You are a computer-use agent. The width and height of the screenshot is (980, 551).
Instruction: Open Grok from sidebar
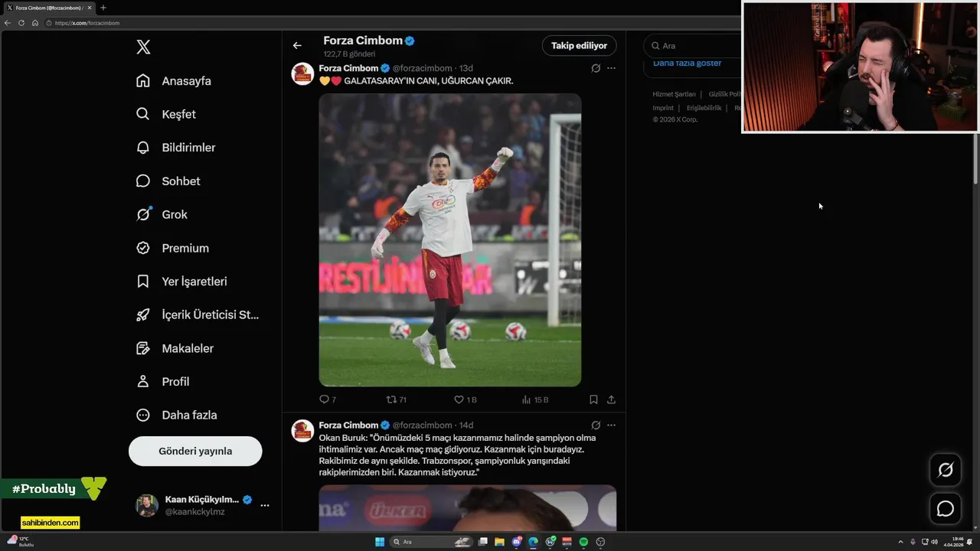(x=162, y=214)
